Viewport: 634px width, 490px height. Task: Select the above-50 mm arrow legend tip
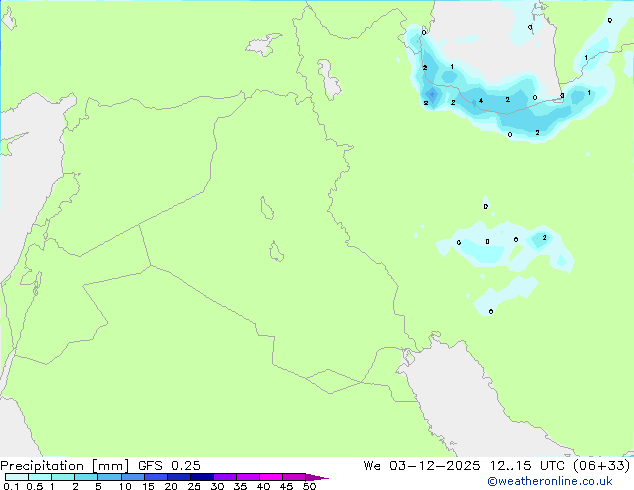tap(317, 477)
